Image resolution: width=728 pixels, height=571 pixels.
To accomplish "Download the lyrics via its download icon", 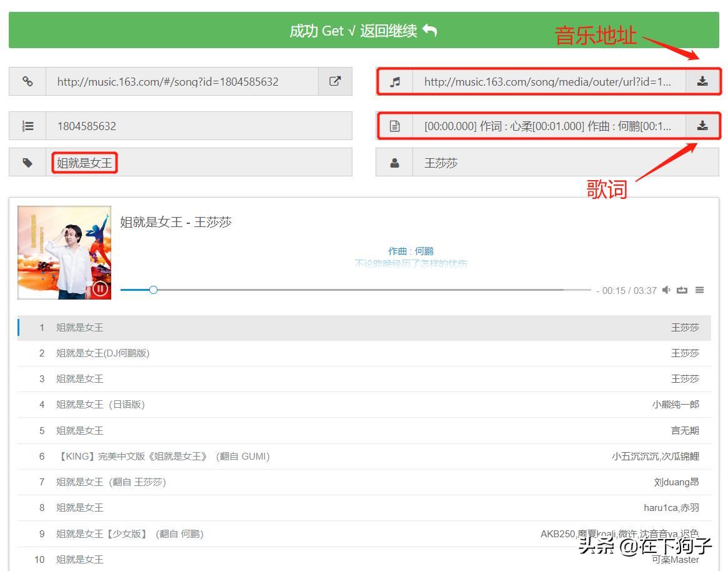I will 703,125.
